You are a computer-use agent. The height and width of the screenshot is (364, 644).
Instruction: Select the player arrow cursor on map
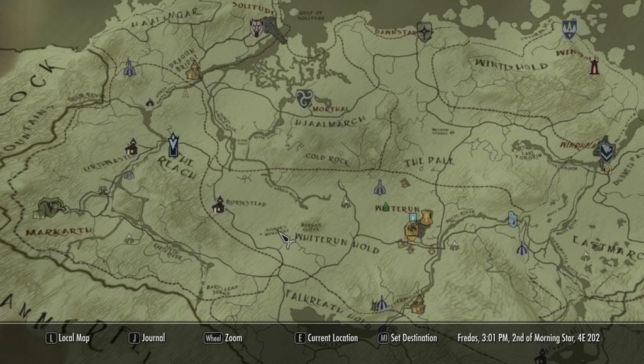[288, 240]
